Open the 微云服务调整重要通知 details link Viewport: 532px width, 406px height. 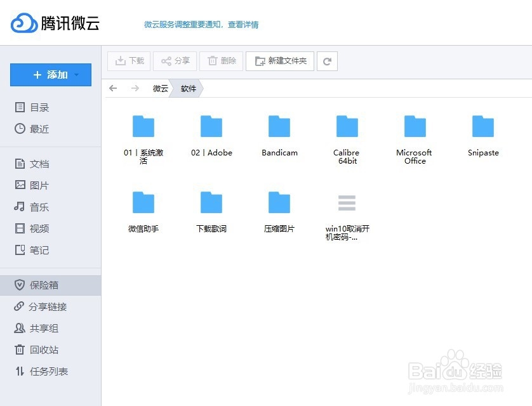click(x=201, y=24)
